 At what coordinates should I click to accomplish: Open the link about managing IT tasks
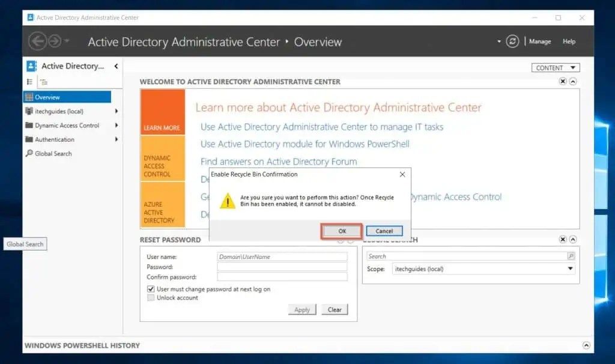[x=322, y=127]
